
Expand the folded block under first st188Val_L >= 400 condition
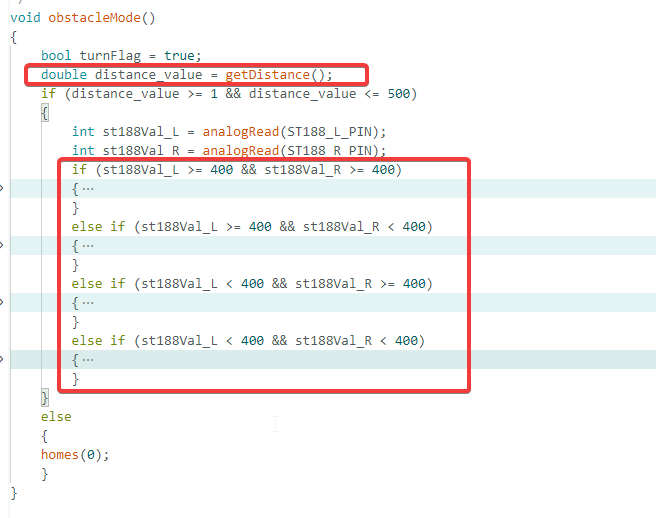2,188
